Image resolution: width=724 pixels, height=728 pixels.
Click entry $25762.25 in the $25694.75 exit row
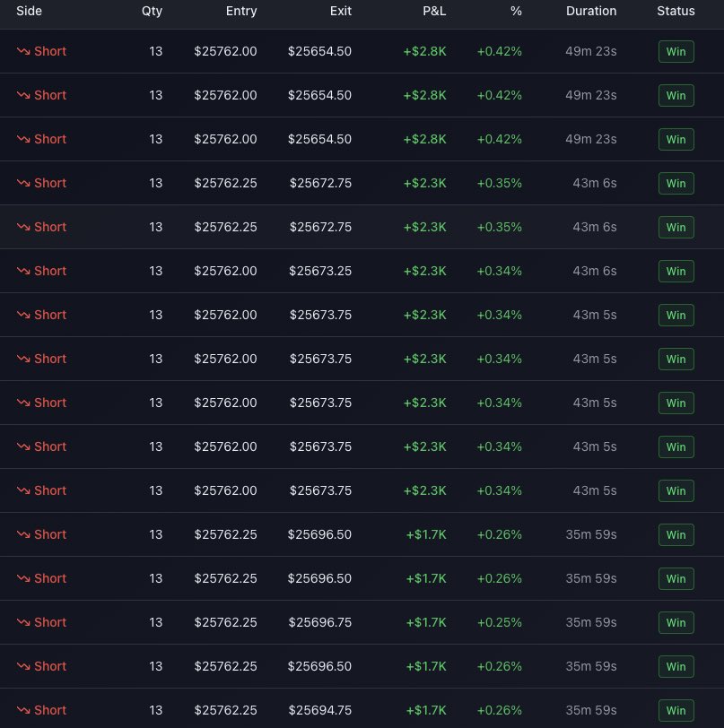coord(225,710)
